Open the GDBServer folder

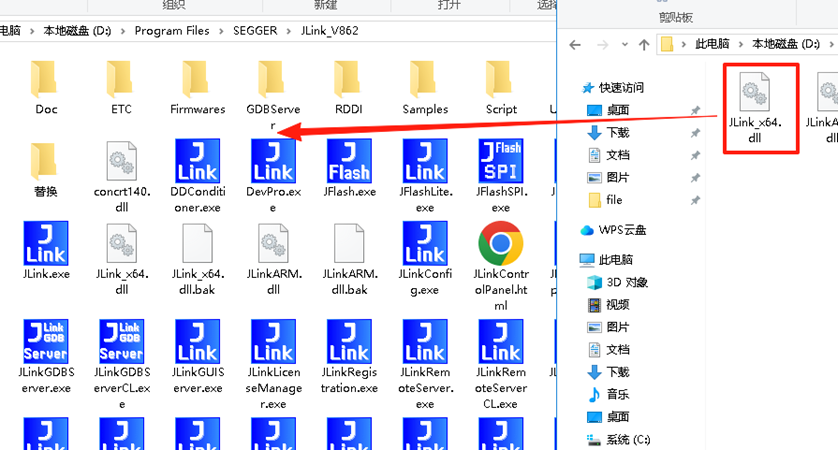pos(273,80)
